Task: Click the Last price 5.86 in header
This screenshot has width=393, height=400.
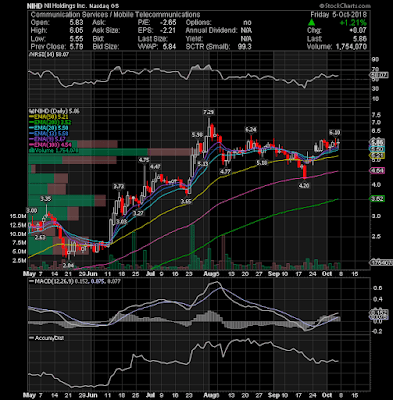Action: click(x=360, y=39)
